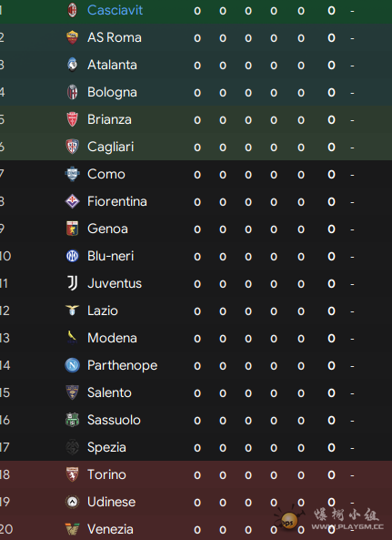This screenshot has height=540, width=392.
Task: Click the Parthenope blue N crest
Action: point(72,365)
